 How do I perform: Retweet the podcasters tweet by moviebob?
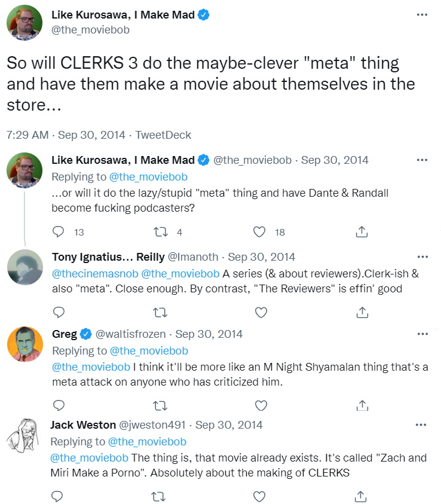[160, 232]
